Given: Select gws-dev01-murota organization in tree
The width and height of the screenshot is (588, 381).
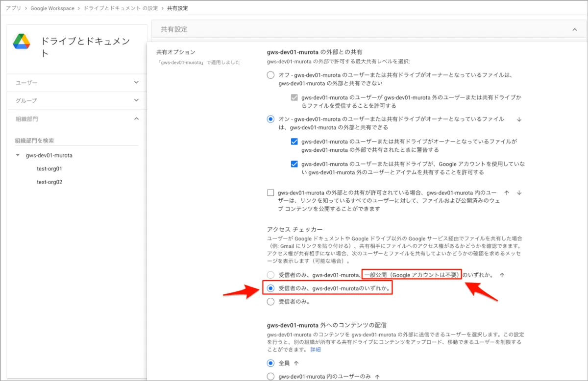Looking at the screenshot, I should click(49, 155).
